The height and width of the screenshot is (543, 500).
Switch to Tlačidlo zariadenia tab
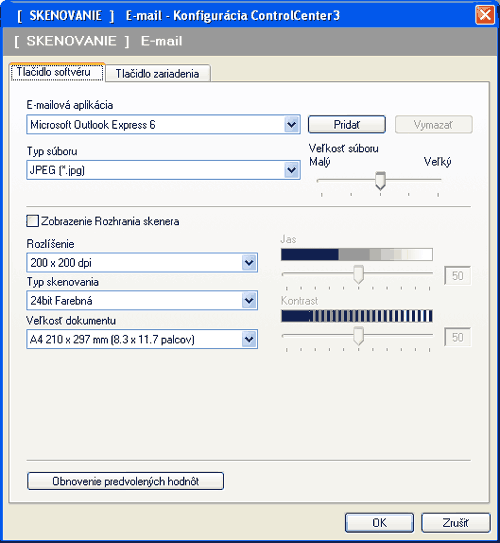[158, 73]
